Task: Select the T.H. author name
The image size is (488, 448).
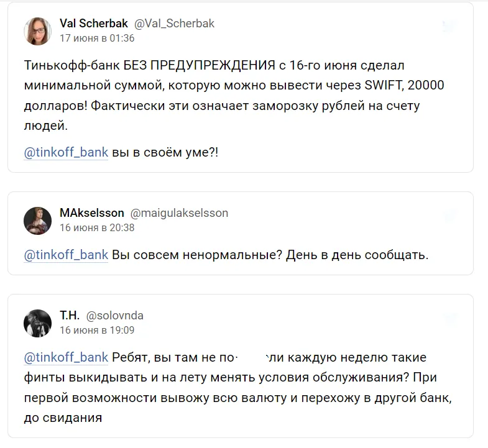Action: click(x=70, y=316)
